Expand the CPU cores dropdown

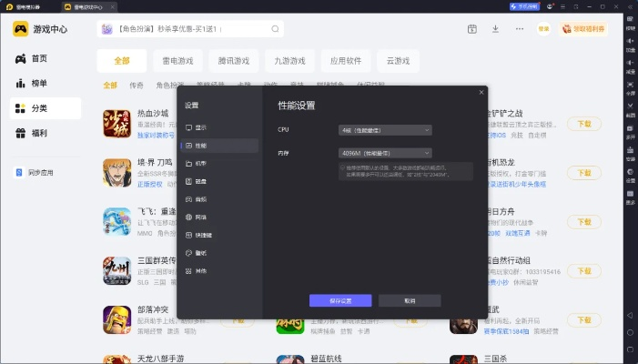pyautogui.click(x=385, y=130)
